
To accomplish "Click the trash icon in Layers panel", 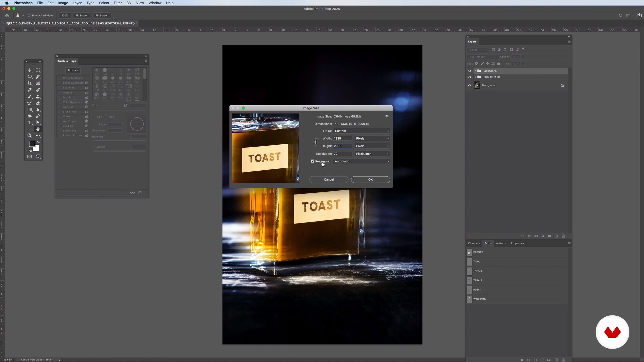I will pos(563,236).
